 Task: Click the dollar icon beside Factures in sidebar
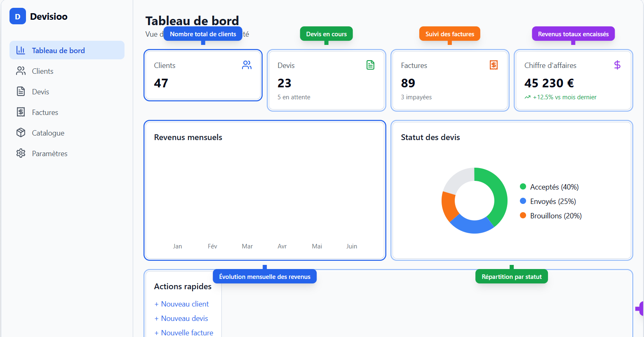pos(21,112)
